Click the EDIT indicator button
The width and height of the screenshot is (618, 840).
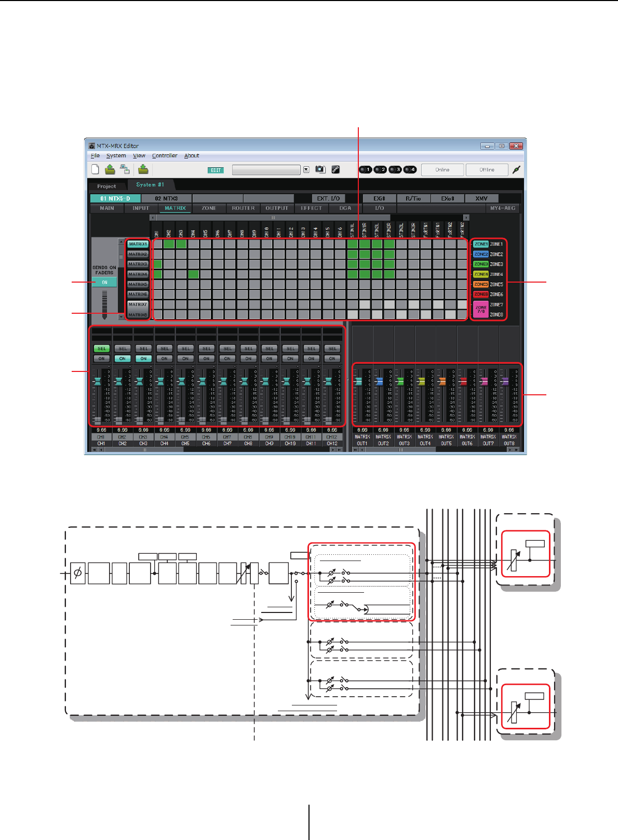click(x=216, y=170)
